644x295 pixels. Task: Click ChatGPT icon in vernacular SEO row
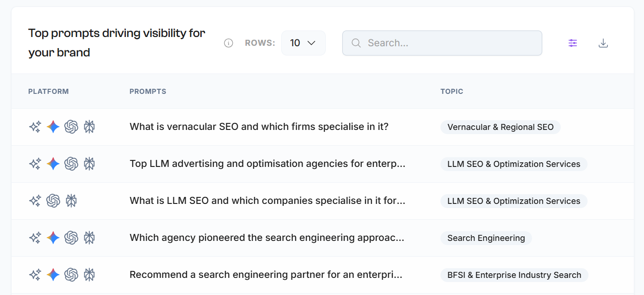point(71,127)
